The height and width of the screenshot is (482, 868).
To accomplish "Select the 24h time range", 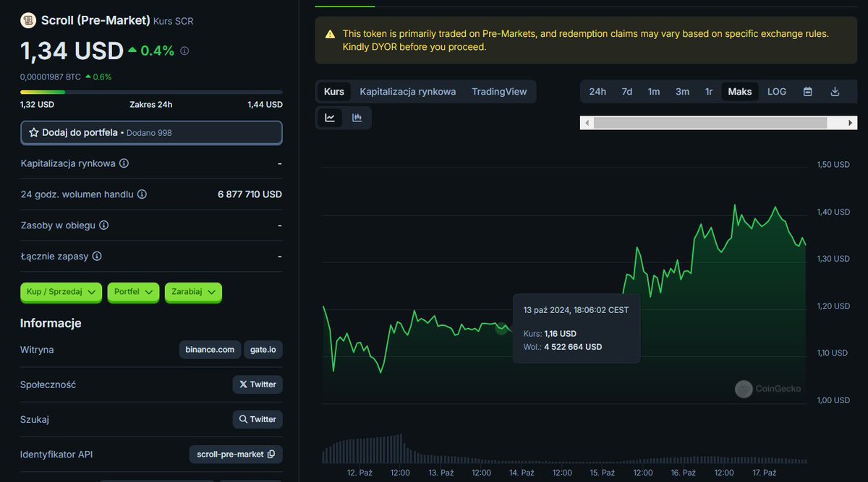I will click(x=597, y=92).
